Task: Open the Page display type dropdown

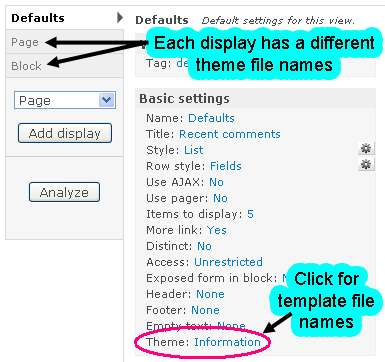Action: coord(65,100)
